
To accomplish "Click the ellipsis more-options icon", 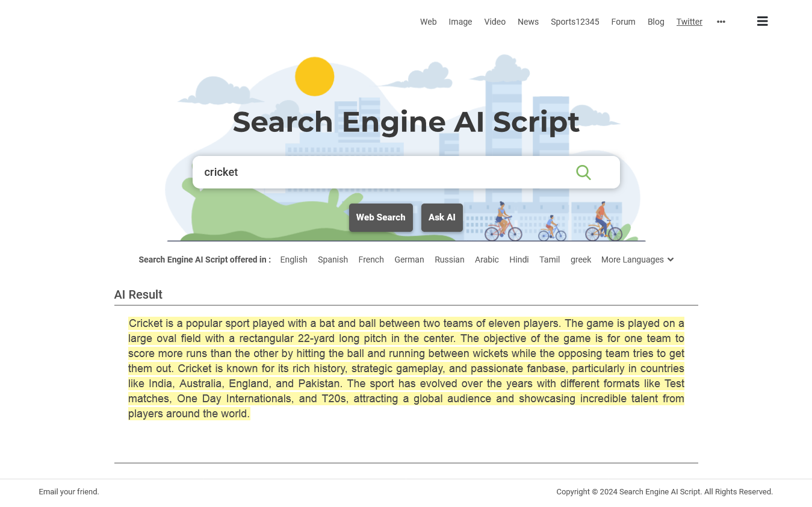I will click(x=721, y=22).
